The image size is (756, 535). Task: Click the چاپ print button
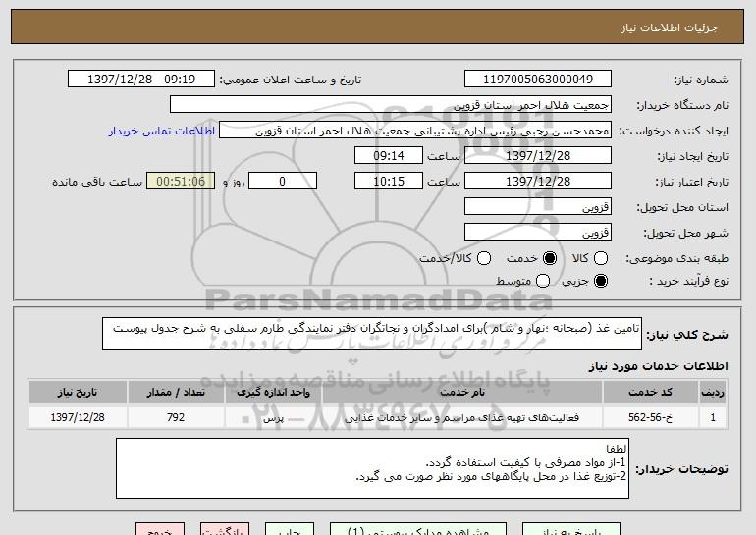coord(290,529)
